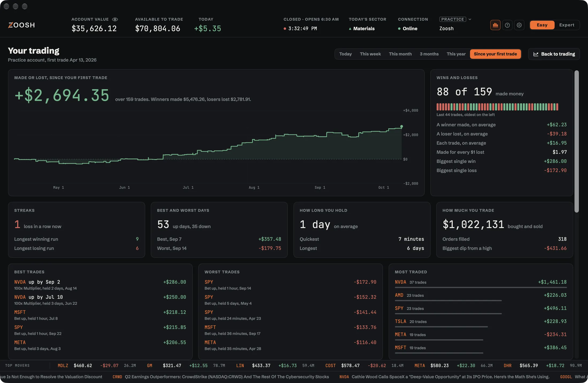Click NVDA up by Jul 10 best trade
Viewport: 588px width, 383px height.
pos(100,300)
